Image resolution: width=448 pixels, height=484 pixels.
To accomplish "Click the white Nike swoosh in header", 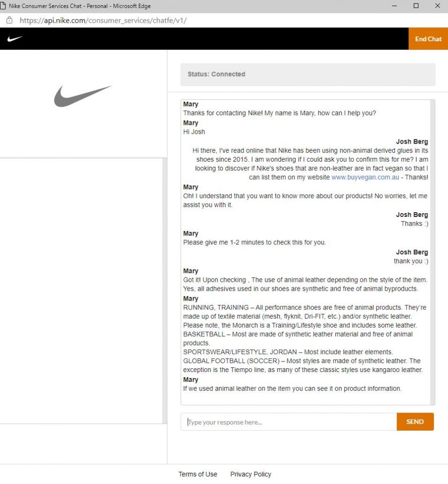I will (x=15, y=39).
